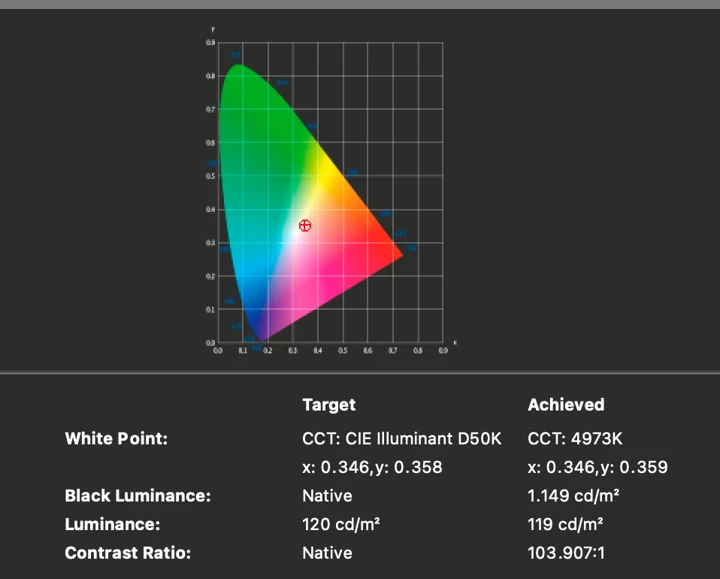Click the Black Luminance label

138,496
